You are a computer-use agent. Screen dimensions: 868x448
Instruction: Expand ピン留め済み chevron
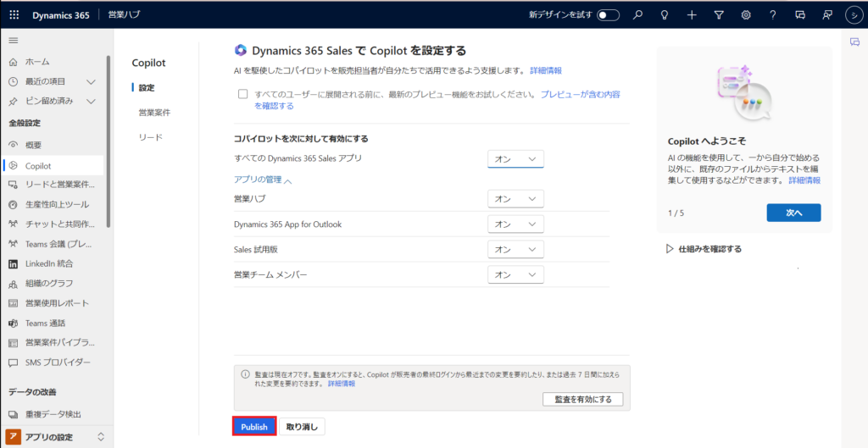92,102
